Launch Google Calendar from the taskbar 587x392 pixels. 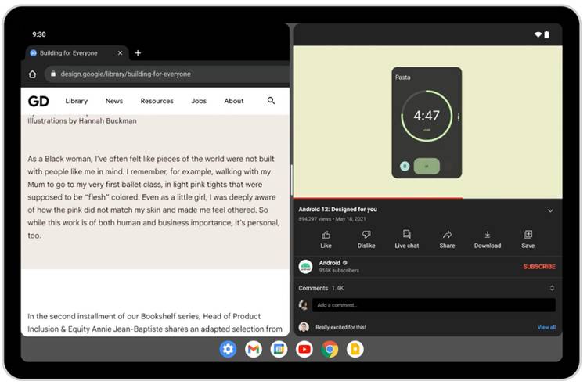[279, 350]
